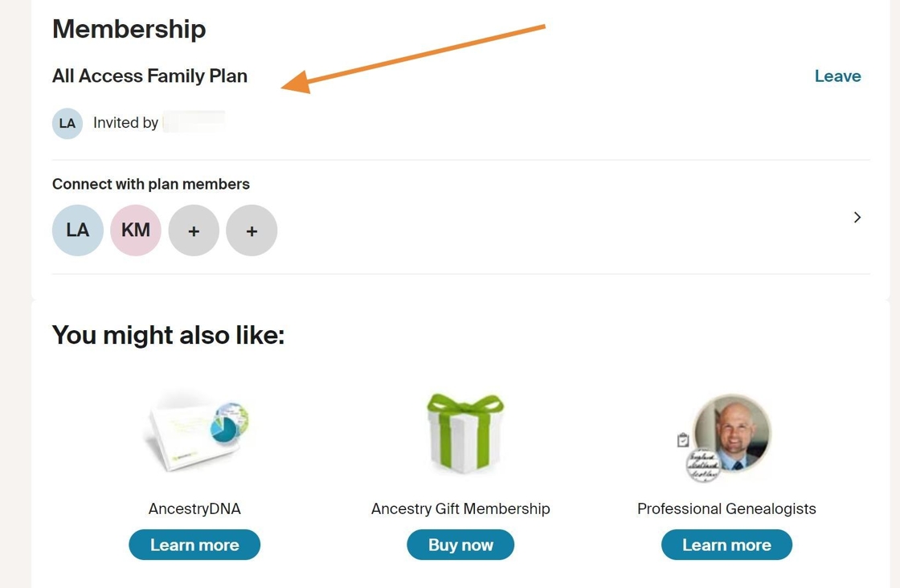Click the AncestryDNA product title

[x=194, y=508]
